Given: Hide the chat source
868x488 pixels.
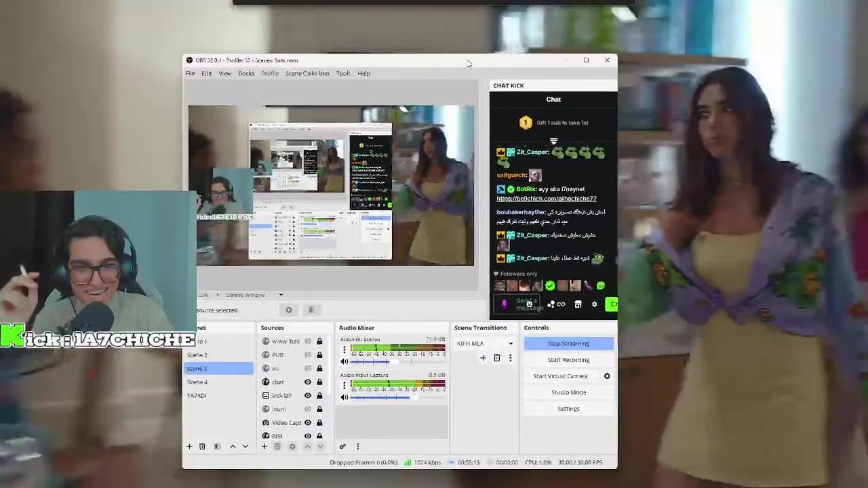Looking at the screenshot, I should coord(308,382).
